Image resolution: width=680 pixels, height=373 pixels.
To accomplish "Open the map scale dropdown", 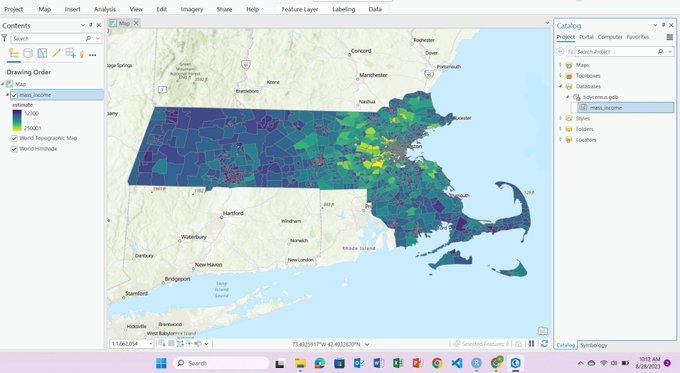I will coord(150,344).
